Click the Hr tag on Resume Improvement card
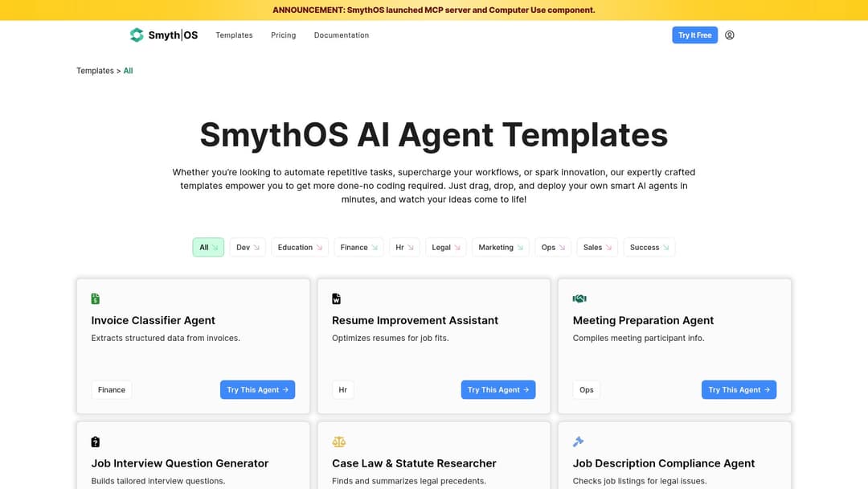Image resolution: width=868 pixels, height=489 pixels. tap(342, 390)
